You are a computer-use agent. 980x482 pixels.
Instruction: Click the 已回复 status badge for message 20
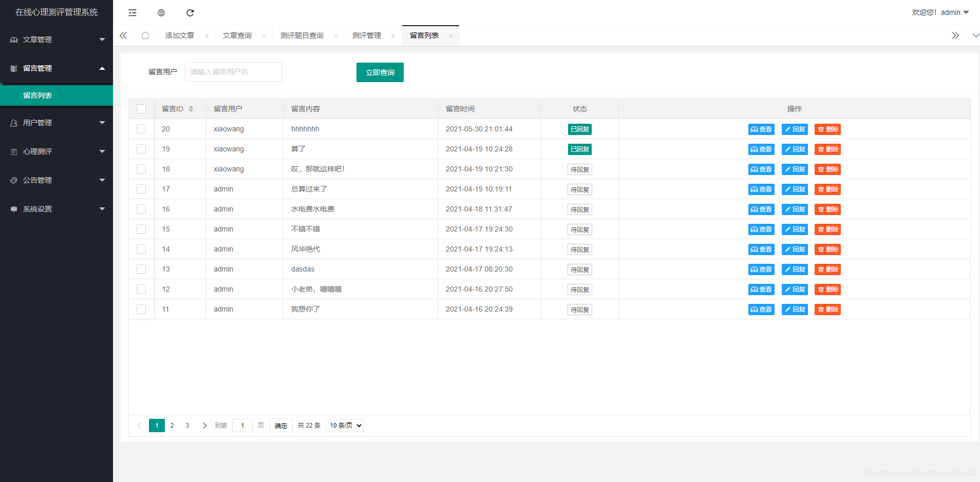click(580, 129)
